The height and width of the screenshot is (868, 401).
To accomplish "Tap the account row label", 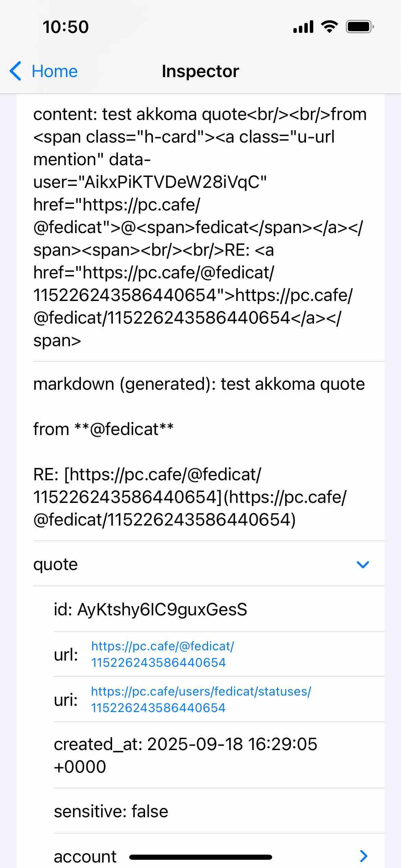I will 85,856.
